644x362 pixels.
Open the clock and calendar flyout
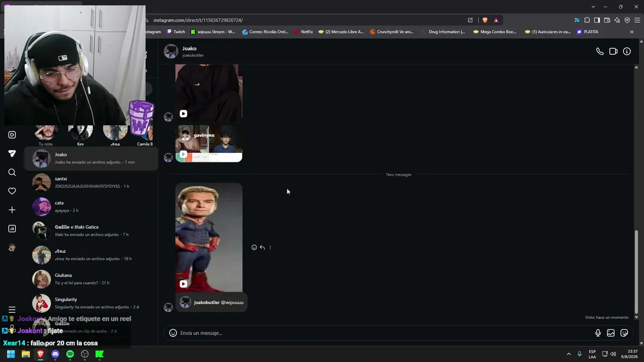629,354
